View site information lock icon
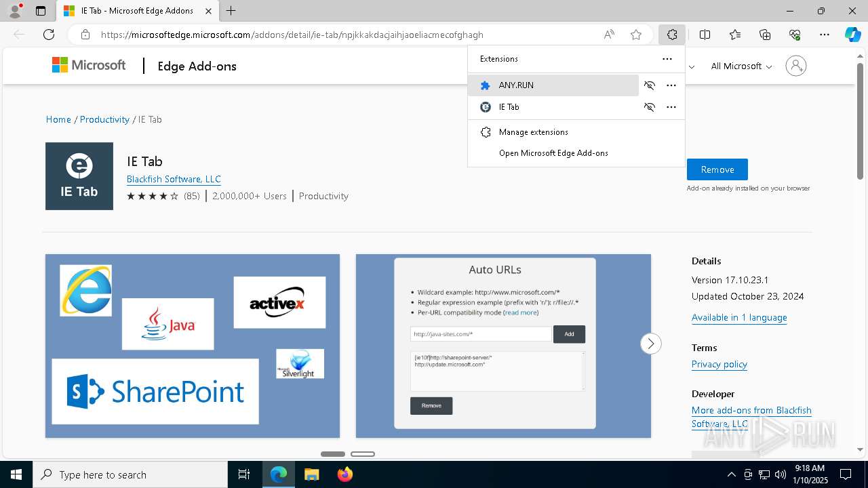The image size is (868, 488). [85, 35]
